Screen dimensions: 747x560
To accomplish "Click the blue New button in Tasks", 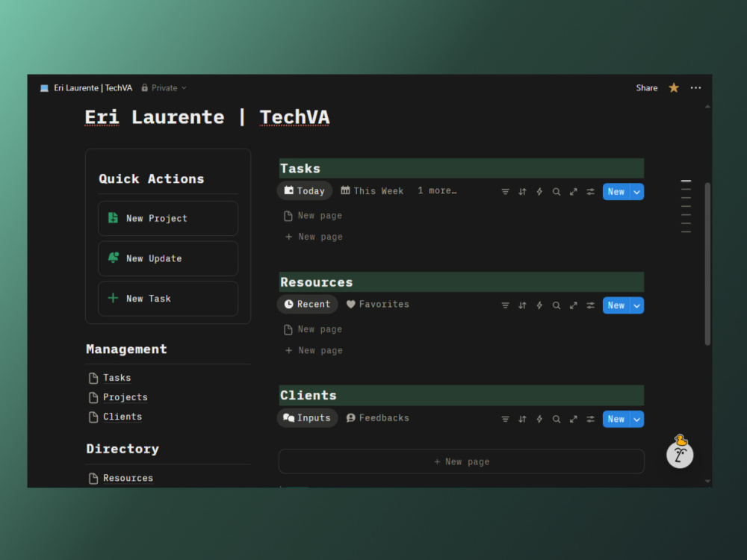I will pyautogui.click(x=616, y=191).
